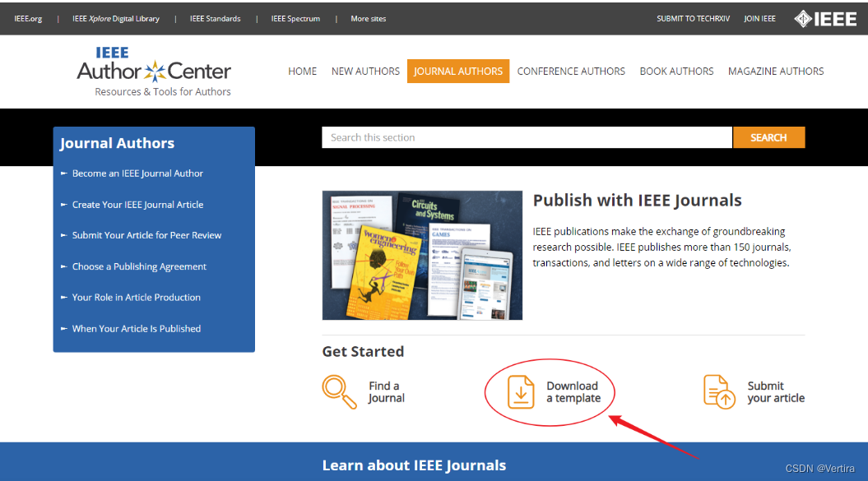Open the MAGAZINE AUTHORS menu item
Image resolution: width=868 pixels, height=481 pixels.
click(x=775, y=72)
